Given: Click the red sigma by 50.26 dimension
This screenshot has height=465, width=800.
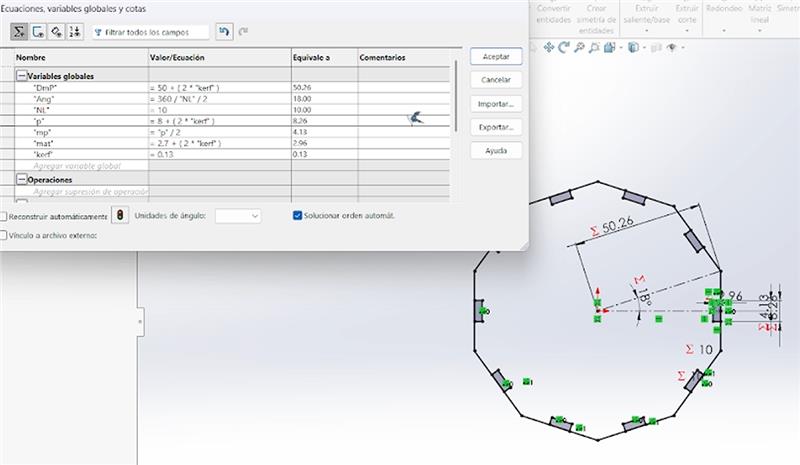Looking at the screenshot, I should pyautogui.click(x=594, y=231).
